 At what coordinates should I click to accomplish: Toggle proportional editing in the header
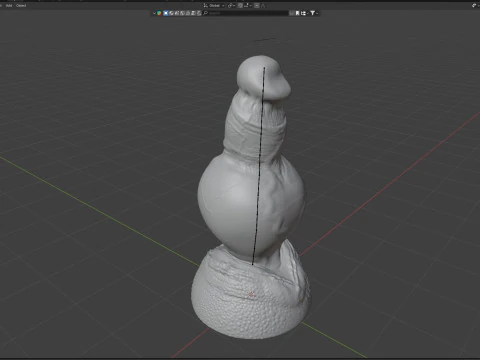coord(257,5)
